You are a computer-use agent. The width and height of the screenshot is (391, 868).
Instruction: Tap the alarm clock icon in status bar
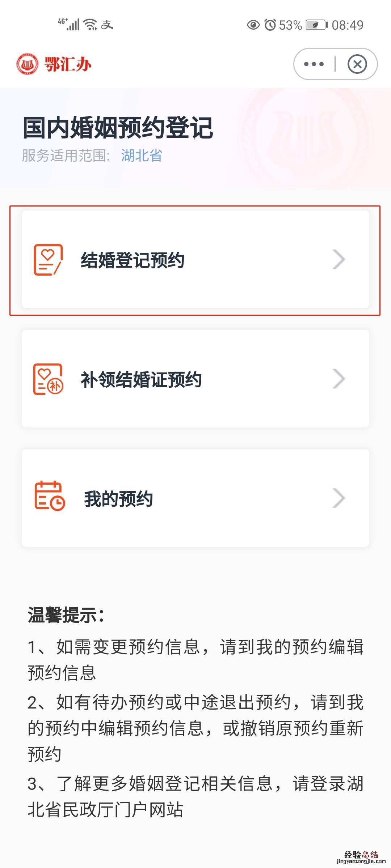(270, 25)
